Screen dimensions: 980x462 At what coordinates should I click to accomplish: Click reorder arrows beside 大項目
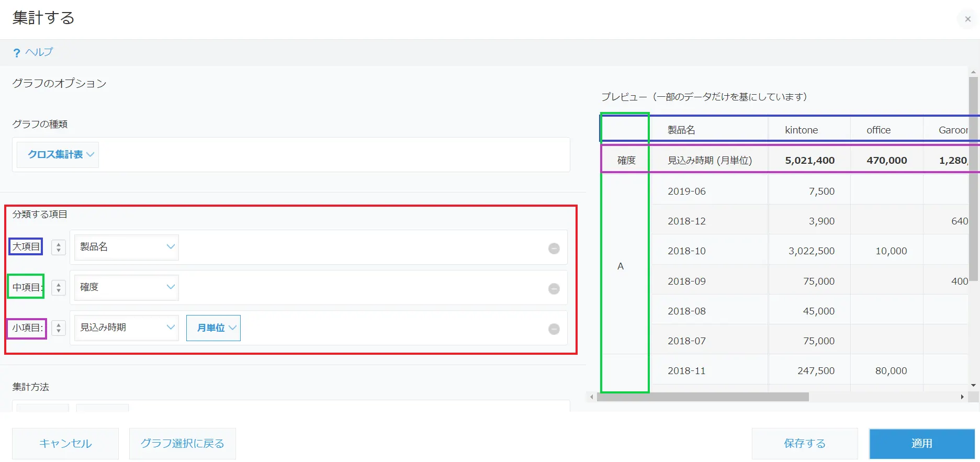pyautogui.click(x=59, y=247)
